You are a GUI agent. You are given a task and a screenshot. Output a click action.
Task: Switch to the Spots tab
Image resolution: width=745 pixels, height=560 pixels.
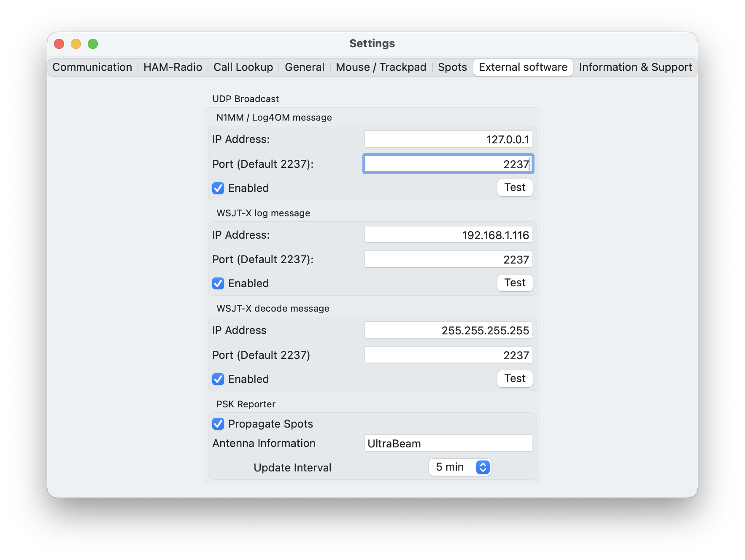click(x=452, y=67)
